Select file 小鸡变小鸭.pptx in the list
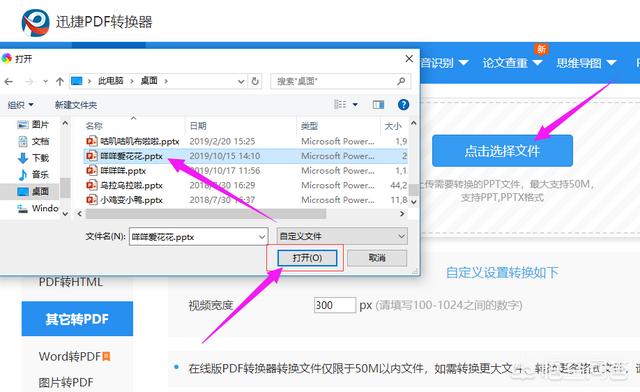 click(x=246, y=200)
